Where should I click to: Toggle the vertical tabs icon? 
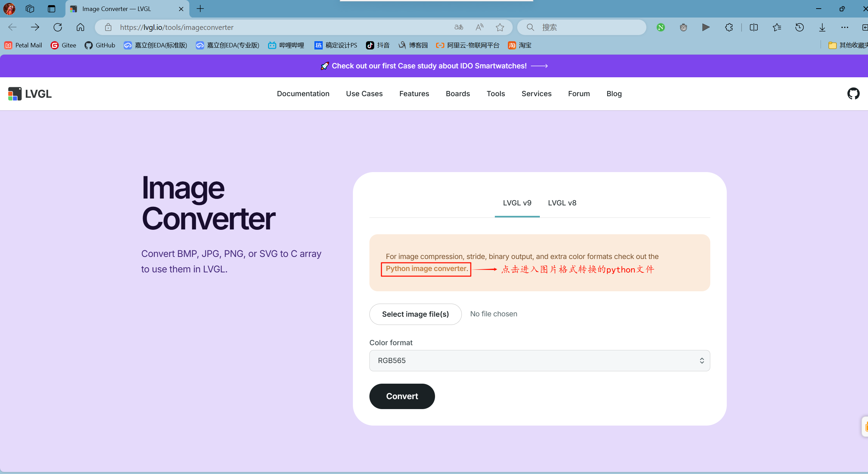click(x=52, y=9)
